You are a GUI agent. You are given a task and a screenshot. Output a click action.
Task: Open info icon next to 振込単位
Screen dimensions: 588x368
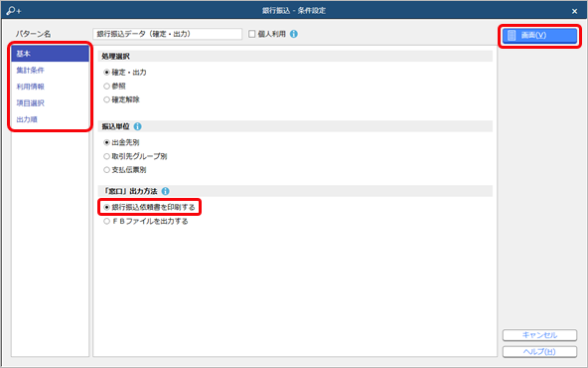point(138,126)
